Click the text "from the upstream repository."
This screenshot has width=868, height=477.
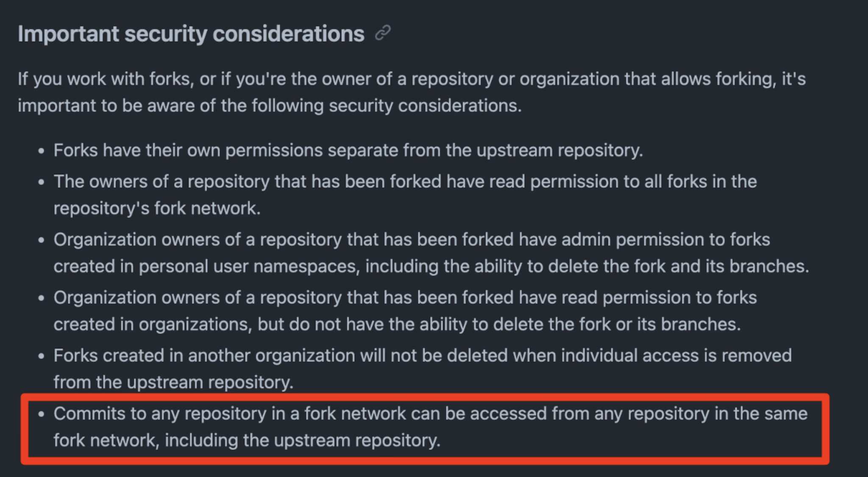[x=173, y=382]
